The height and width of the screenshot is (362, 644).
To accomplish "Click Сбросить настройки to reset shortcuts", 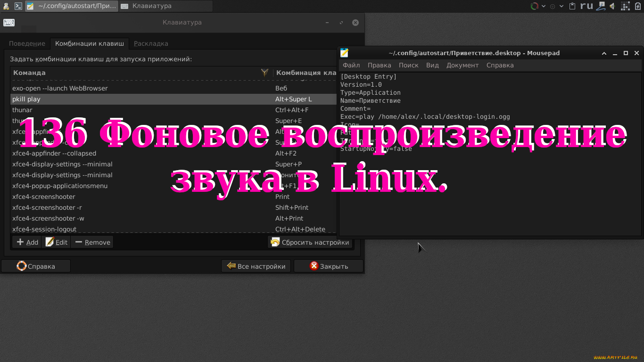I will 310,242.
